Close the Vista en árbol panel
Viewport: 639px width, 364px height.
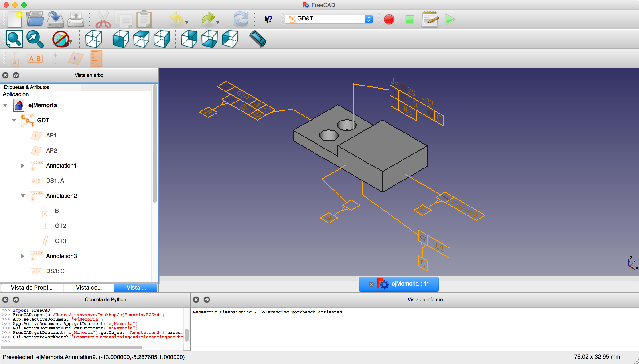tap(5, 75)
